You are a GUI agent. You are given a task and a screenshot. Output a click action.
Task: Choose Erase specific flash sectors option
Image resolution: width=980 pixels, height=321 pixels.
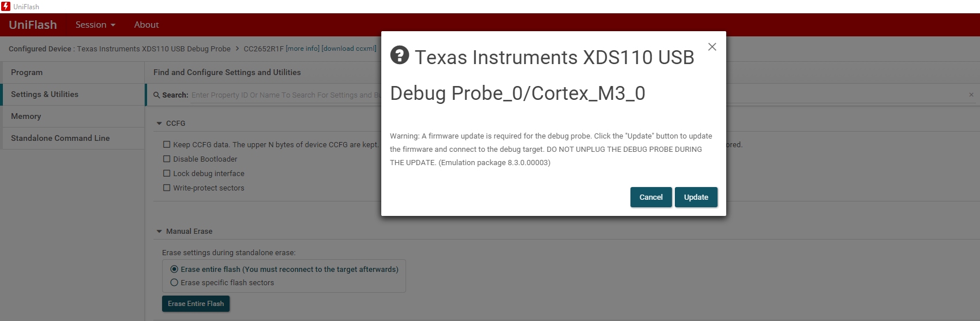pos(174,282)
